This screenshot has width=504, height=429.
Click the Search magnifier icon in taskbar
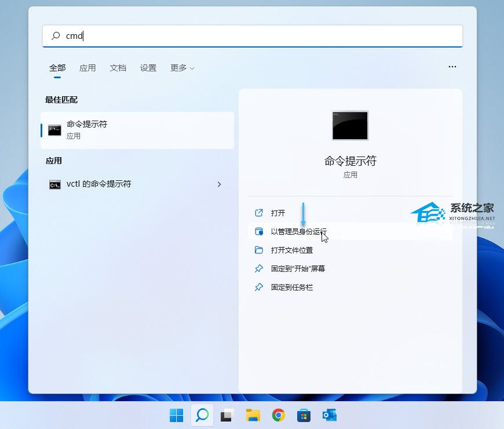pos(202,415)
